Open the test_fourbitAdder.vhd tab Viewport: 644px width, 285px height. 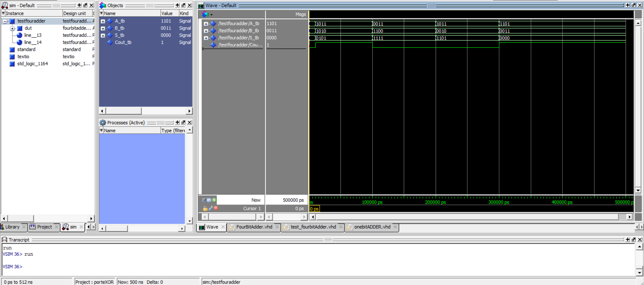pos(313,227)
